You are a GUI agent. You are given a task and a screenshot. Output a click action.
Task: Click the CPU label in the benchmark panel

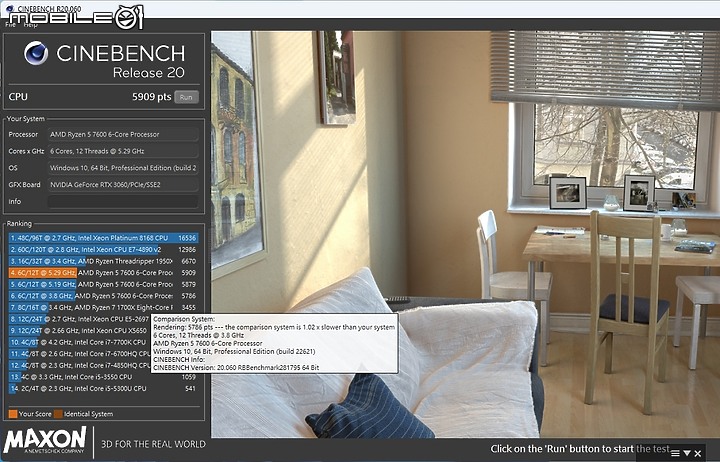(18, 97)
